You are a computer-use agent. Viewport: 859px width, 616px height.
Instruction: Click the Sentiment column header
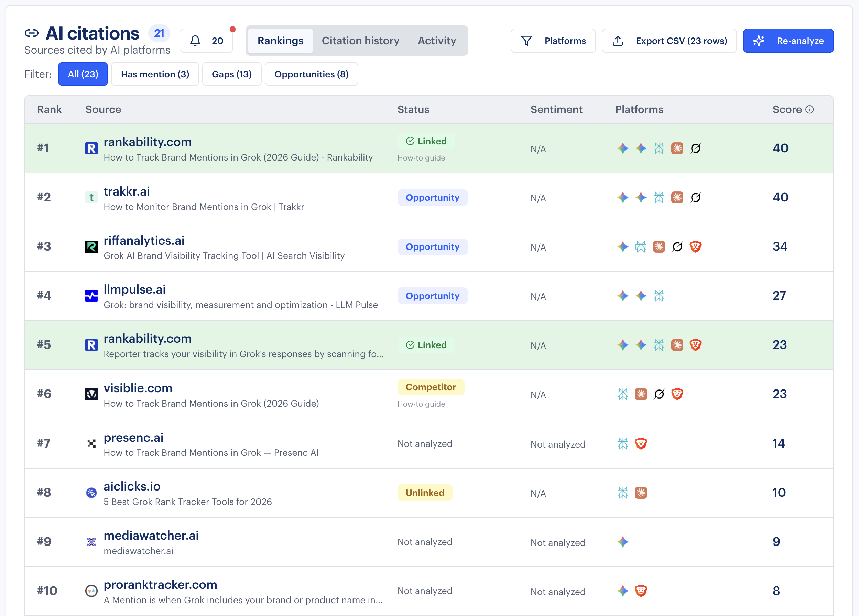(x=556, y=109)
